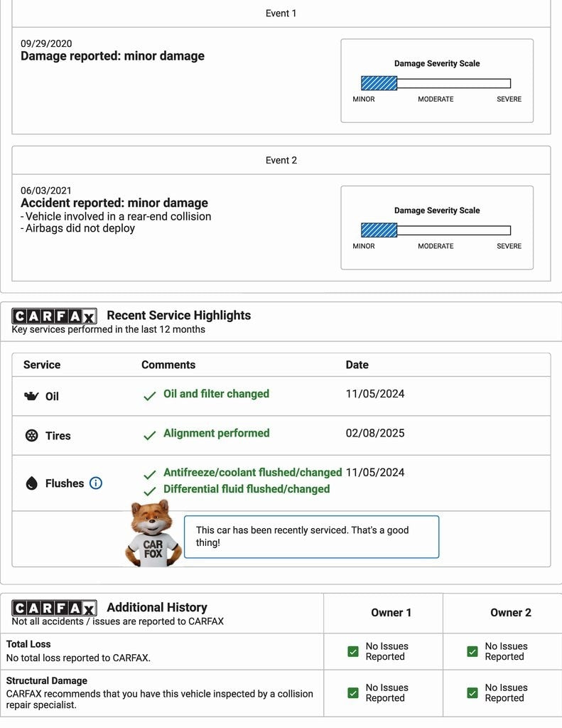This screenshot has width=562, height=728.
Task: Click Owner 1 Total Loss green checkbox
Action: [x=353, y=651]
